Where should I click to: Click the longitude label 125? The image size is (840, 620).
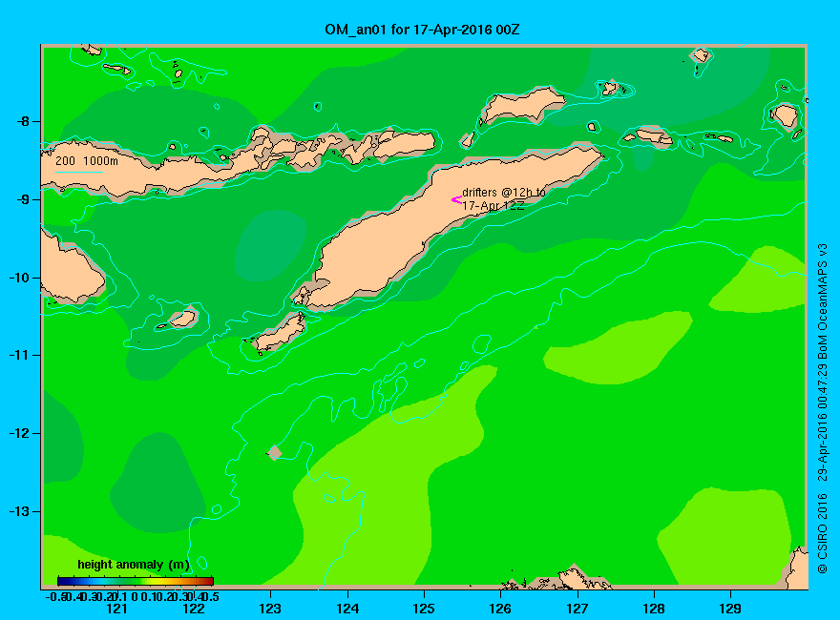[x=424, y=609]
